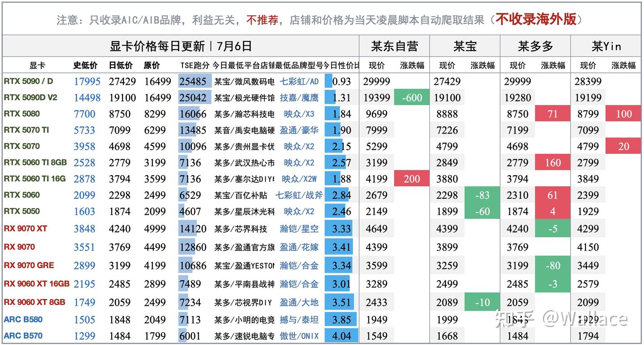The height and width of the screenshot is (345, 644).
Task: Click the TSE score bar 25485
Action: (195, 82)
